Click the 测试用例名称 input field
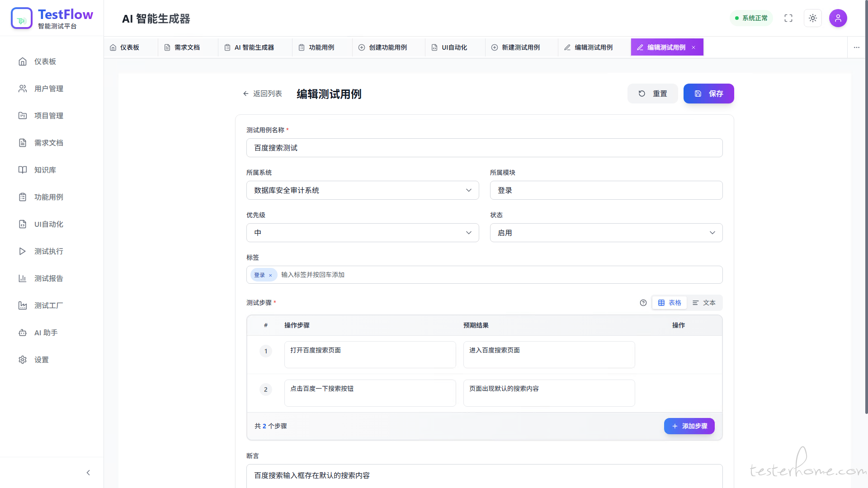Image resolution: width=868 pixels, height=488 pixels. pyautogui.click(x=484, y=148)
